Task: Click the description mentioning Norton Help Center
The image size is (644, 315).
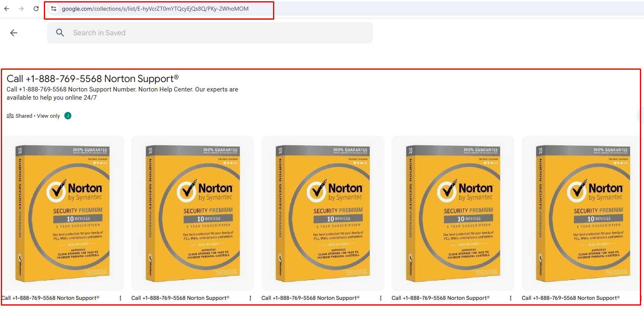Action: [122, 94]
